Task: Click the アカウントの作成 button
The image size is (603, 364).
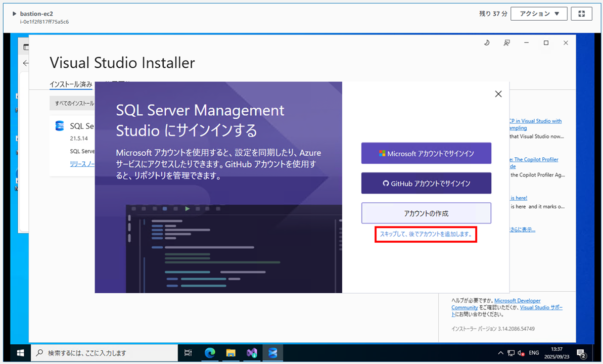Action: pyautogui.click(x=426, y=213)
